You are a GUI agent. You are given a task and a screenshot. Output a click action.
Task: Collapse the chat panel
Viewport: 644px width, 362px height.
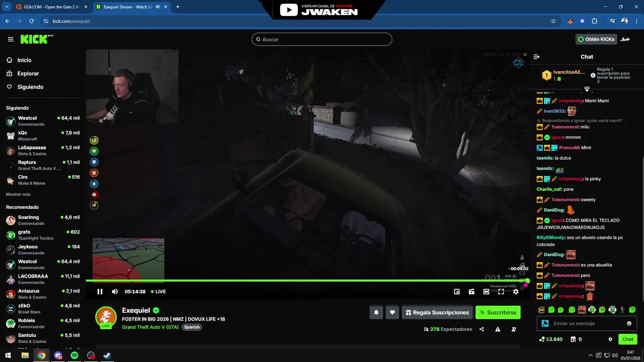536,57
